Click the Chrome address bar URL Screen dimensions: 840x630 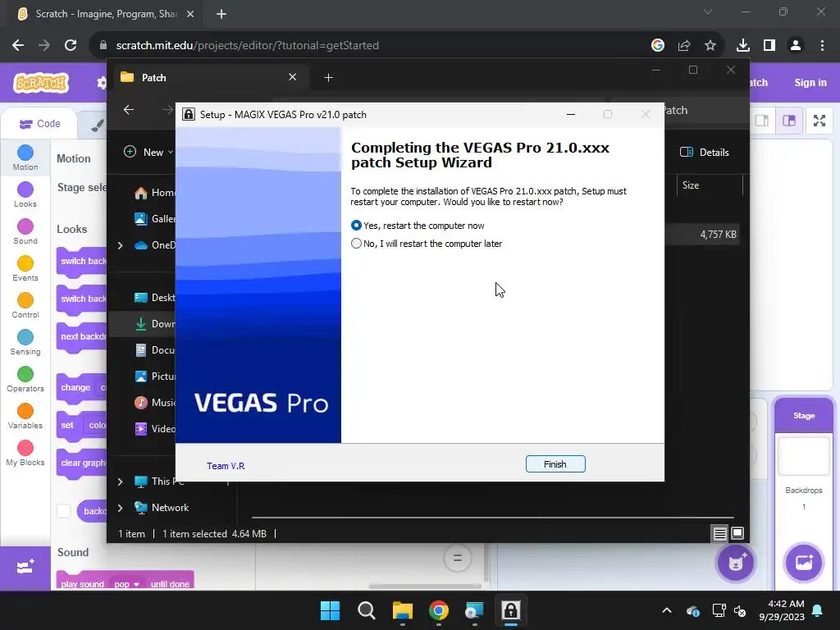(247, 46)
